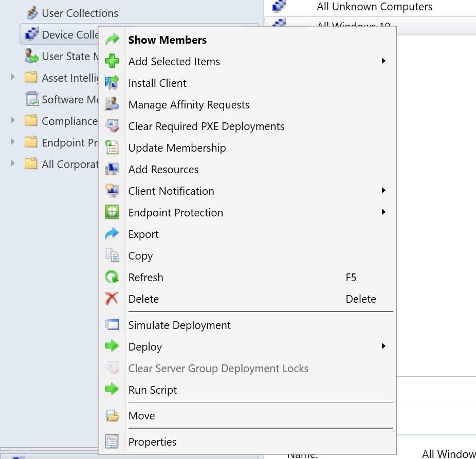Click the green plus Add Selected Items icon
The width and height of the screenshot is (476, 459).
(x=112, y=62)
